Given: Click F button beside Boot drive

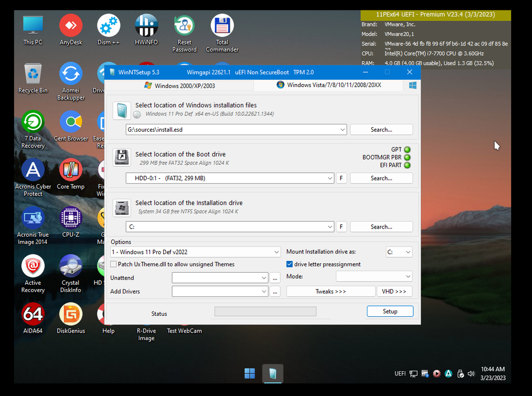Looking at the screenshot, I should pyautogui.click(x=341, y=178).
